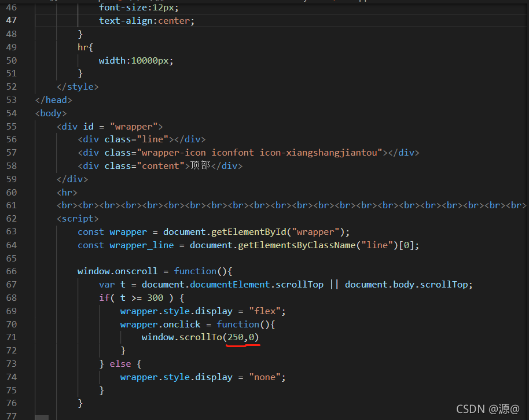Click the closing '</style>' tag
The height and width of the screenshot is (420, 529).
point(78,87)
